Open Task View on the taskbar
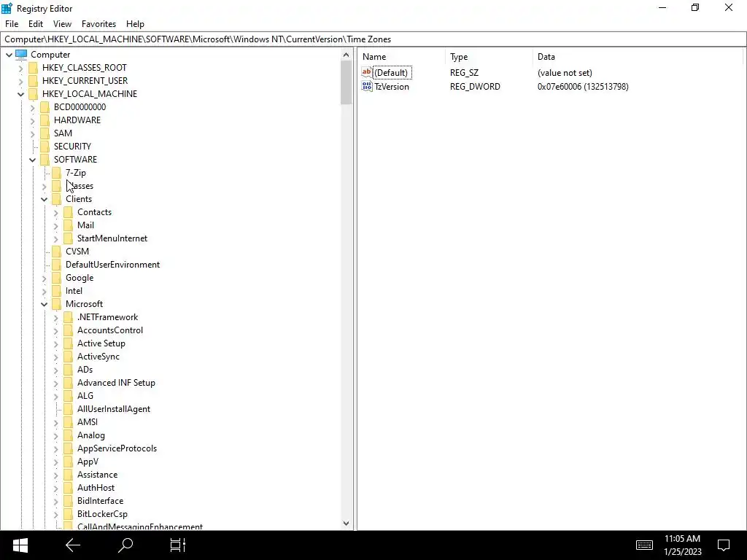The image size is (747, 560). click(x=178, y=545)
